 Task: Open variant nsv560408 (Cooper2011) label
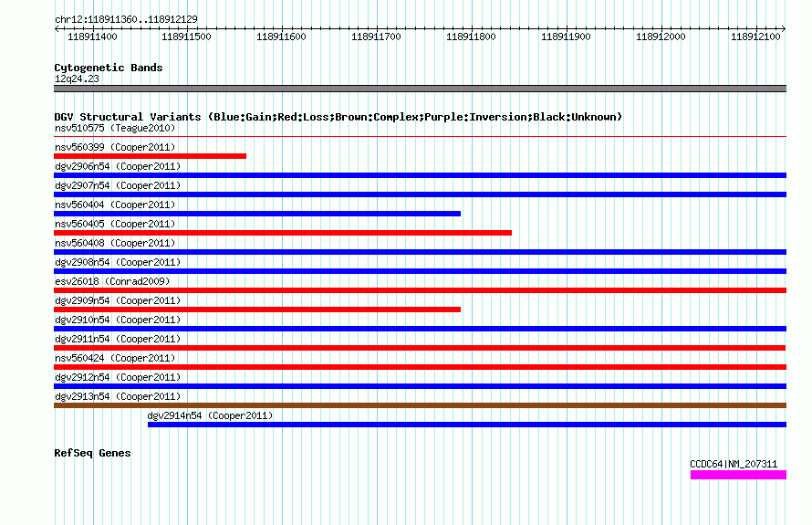click(x=115, y=243)
